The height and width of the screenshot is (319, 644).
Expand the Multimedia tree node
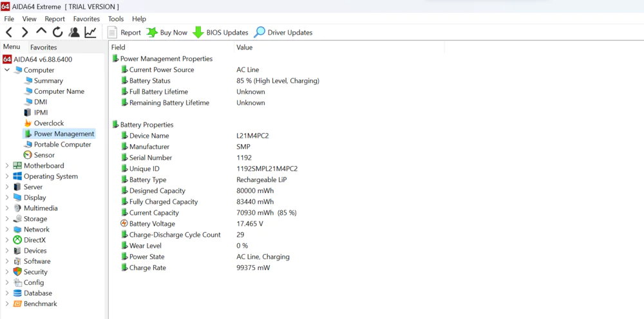(x=7, y=208)
